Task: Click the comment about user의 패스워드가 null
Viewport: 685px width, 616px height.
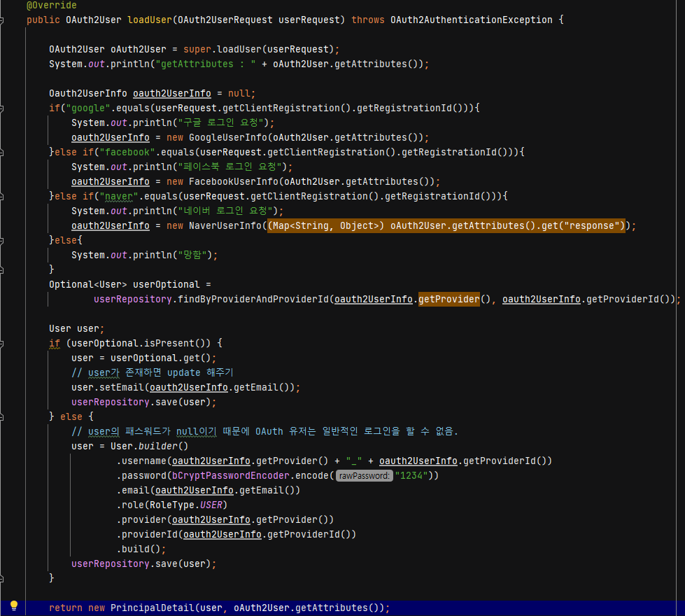Action: coord(264,431)
